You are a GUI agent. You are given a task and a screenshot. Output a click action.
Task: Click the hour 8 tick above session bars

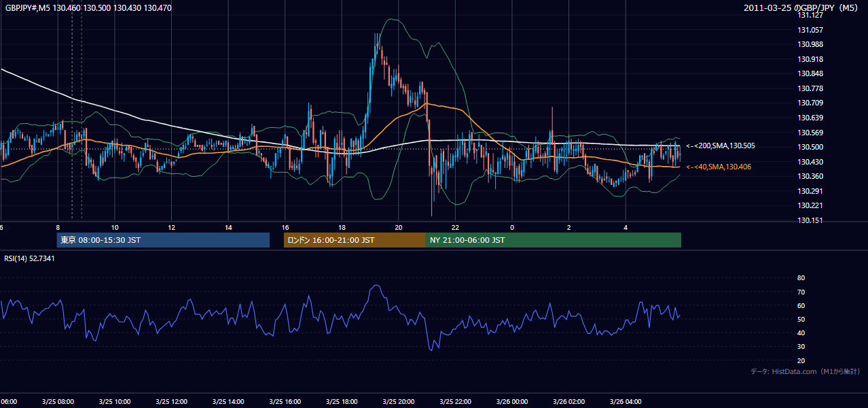[58, 227]
